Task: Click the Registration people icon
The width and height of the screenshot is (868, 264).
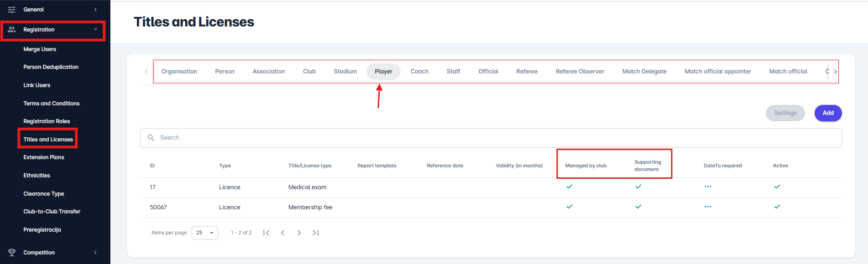Action: point(12,30)
